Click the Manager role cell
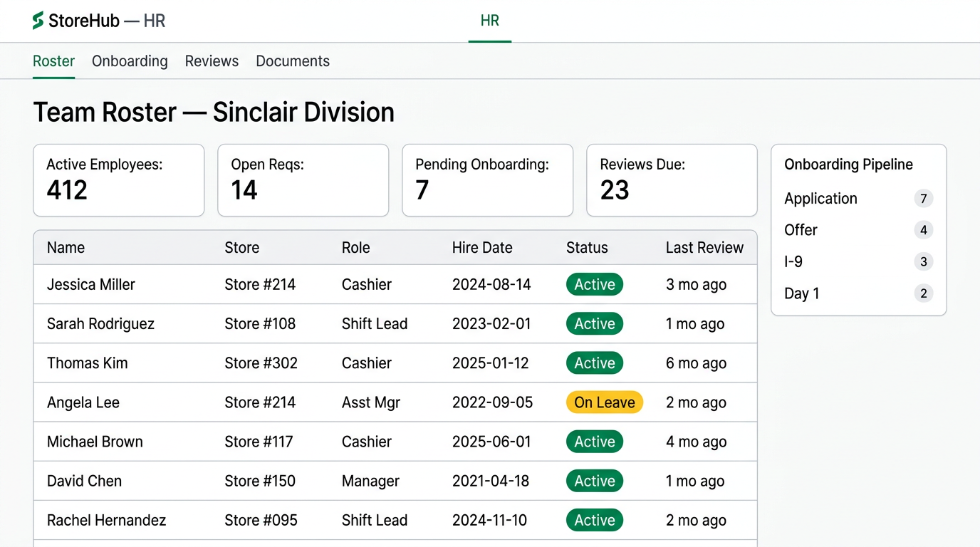The height and width of the screenshot is (547, 980). [370, 481]
